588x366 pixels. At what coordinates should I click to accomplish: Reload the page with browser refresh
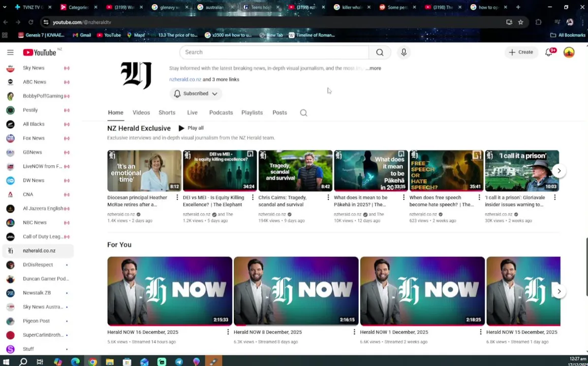(31, 22)
